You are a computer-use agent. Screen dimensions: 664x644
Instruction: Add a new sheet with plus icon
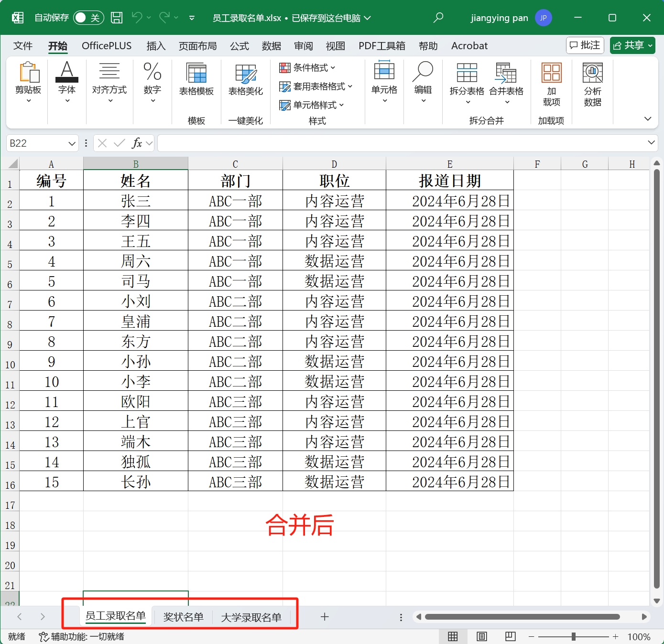(325, 617)
